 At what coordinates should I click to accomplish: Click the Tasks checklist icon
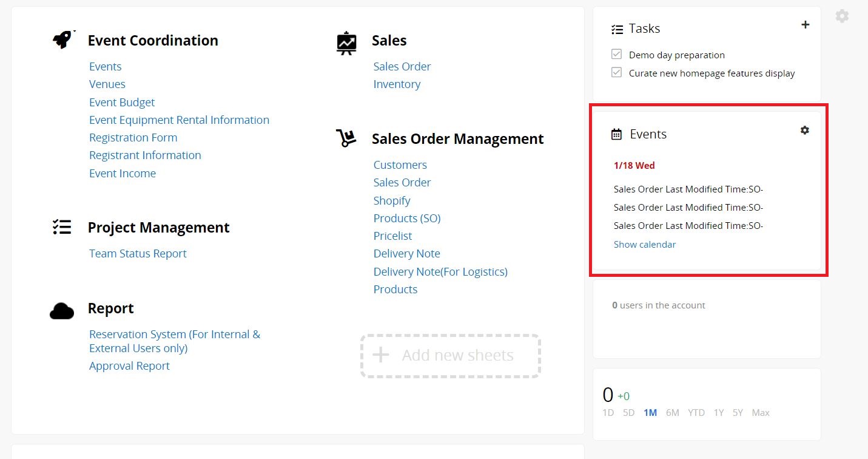(617, 29)
